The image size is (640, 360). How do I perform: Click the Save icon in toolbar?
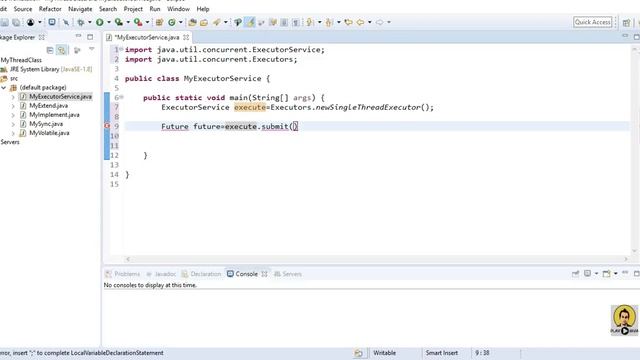click(x=4, y=22)
